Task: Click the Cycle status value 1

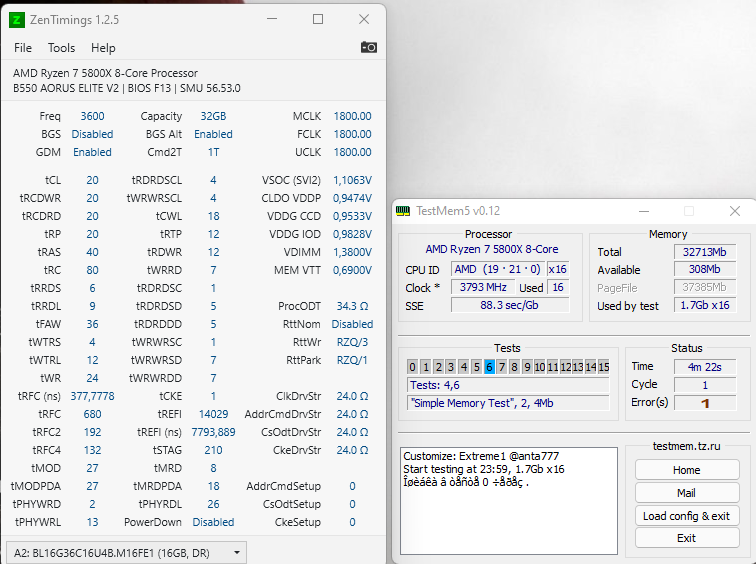Action: [x=704, y=385]
